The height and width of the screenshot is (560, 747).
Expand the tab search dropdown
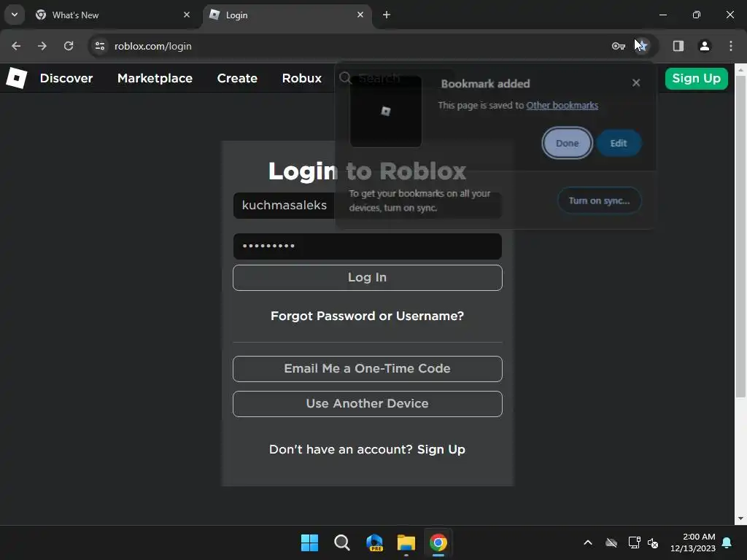pyautogui.click(x=15, y=15)
